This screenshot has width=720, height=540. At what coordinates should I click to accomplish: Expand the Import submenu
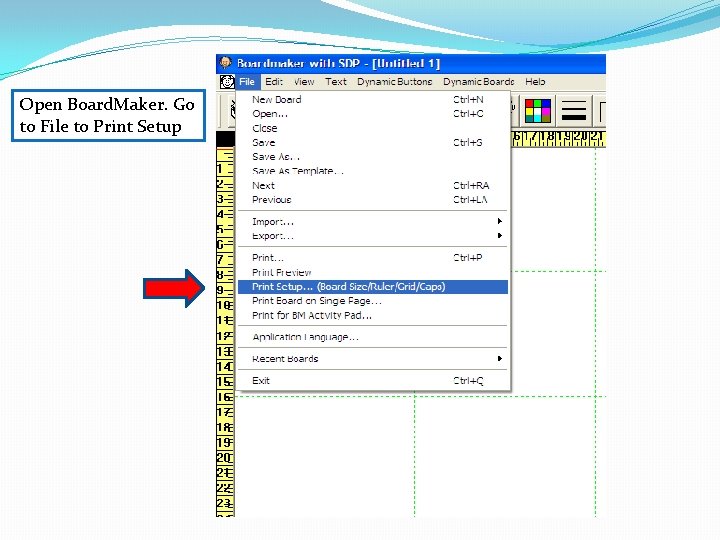[x=372, y=221]
